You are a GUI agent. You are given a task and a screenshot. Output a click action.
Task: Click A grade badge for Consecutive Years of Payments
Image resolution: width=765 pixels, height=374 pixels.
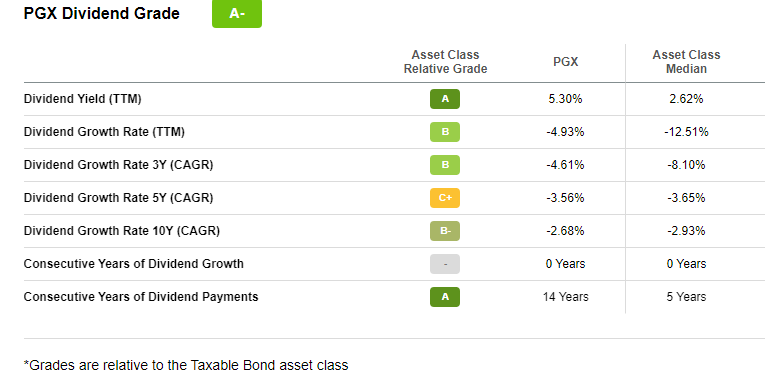pyautogui.click(x=444, y=297)
